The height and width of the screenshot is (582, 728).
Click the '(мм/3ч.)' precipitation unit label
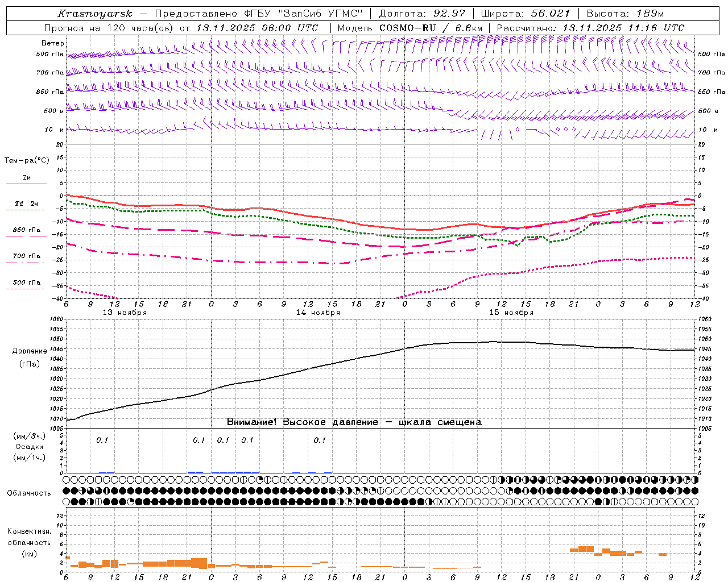click(x=30, y=436)
